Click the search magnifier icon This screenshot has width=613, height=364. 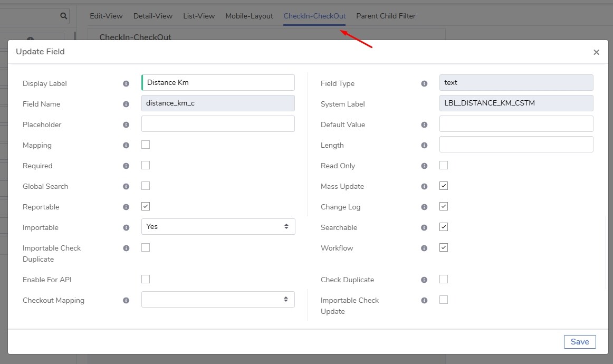click(63, 16)
